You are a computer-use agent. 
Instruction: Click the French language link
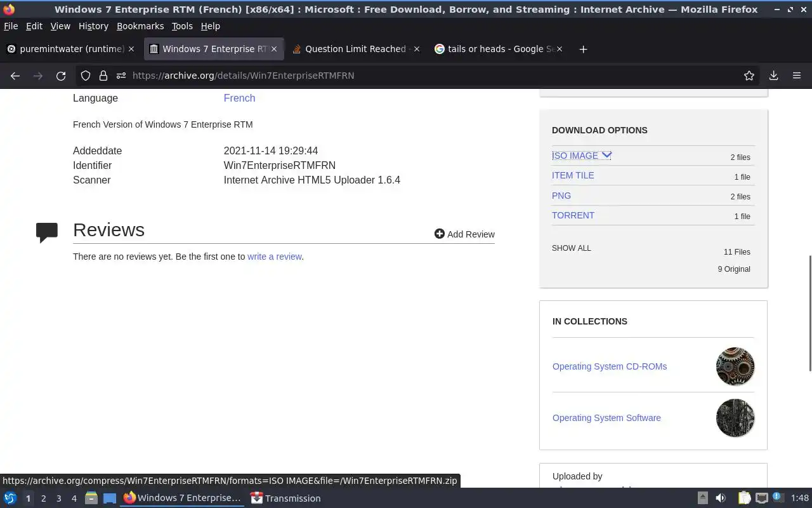coord(239,98)
